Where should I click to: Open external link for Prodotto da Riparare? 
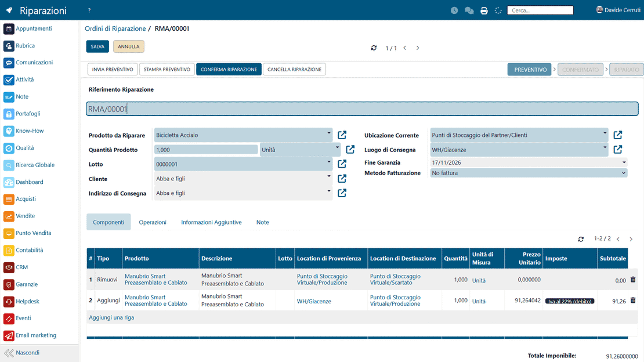[x=342, y=135]
